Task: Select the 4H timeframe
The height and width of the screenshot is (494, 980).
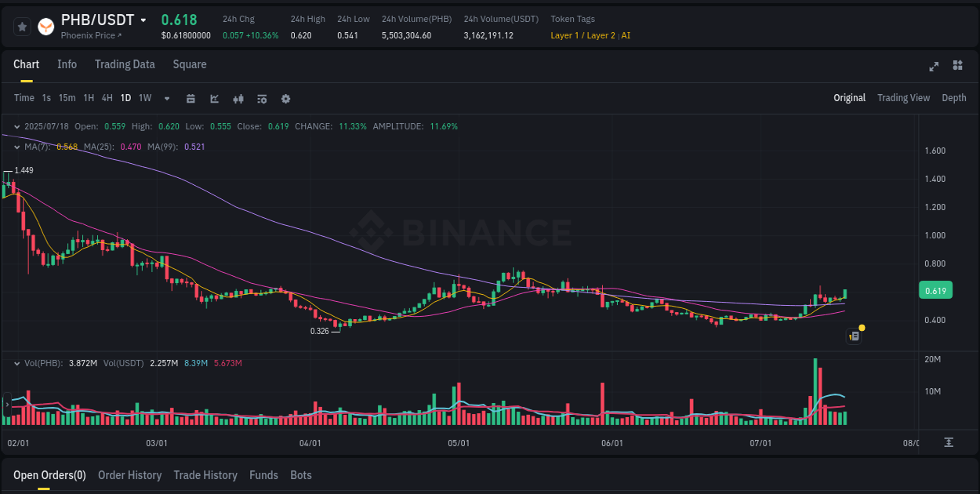Action: [x=107, y=98]
